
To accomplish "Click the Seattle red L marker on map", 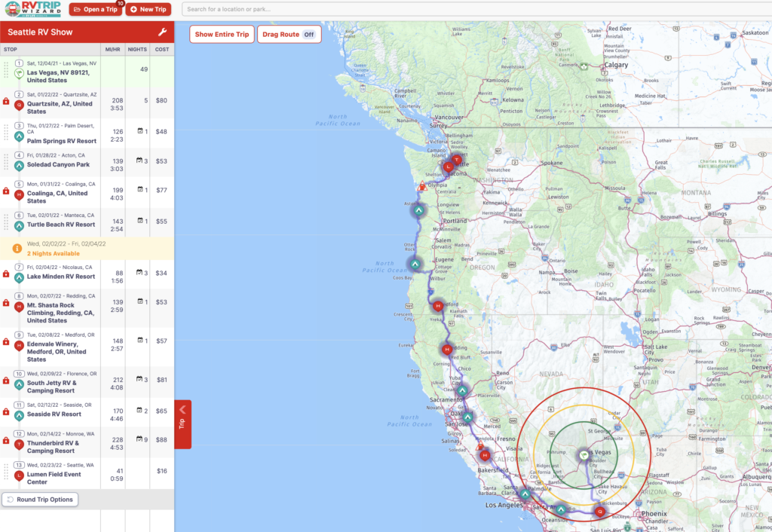I will (448, 167).
